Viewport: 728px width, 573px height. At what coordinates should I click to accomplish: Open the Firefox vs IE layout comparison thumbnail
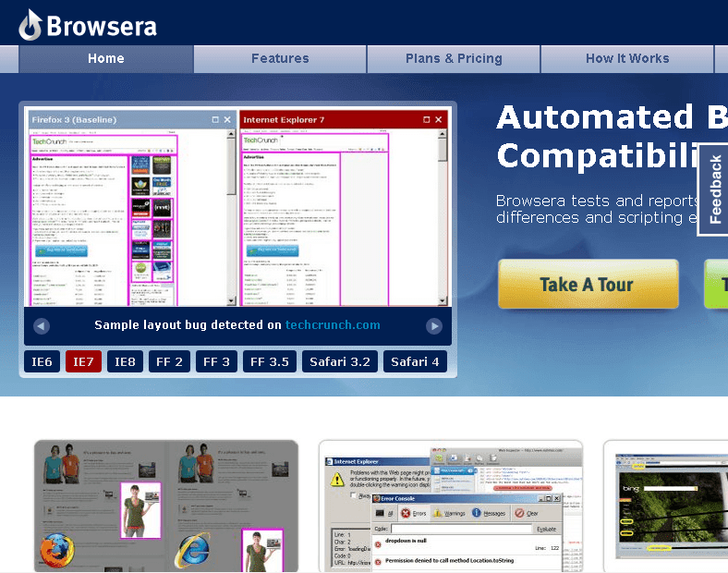click(166, 506)
